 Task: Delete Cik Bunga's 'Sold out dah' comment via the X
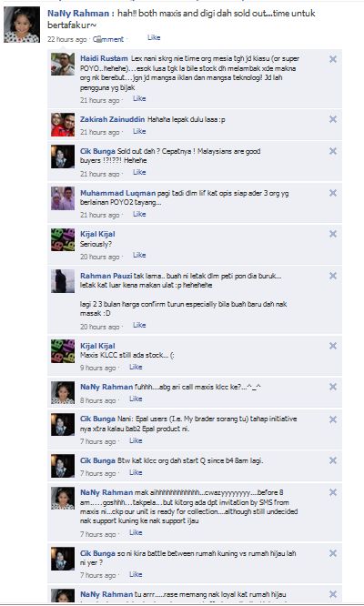[333, 151]
